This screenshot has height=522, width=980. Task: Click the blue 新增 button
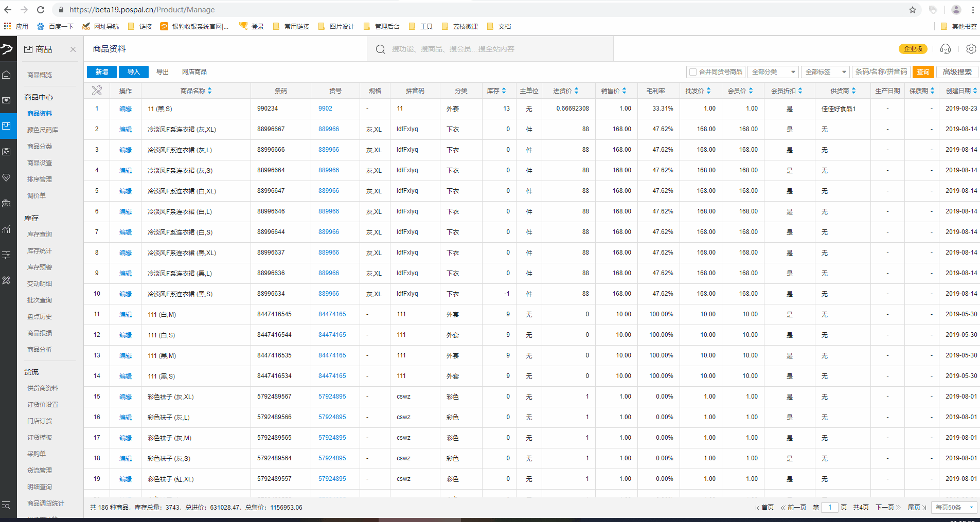[101, 72]
